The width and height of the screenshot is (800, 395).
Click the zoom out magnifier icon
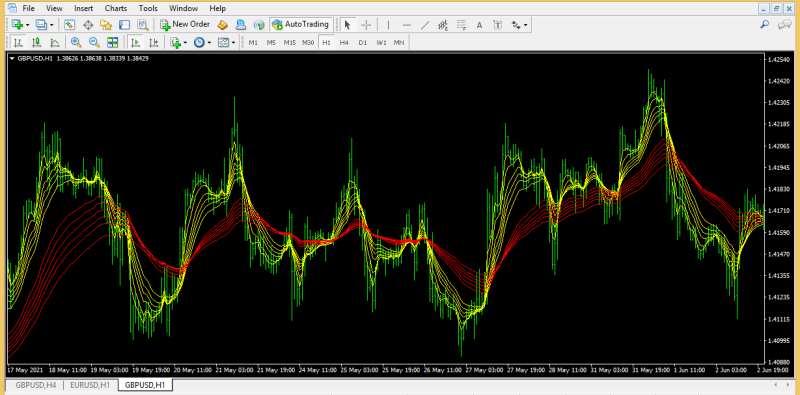pos(94,42)
